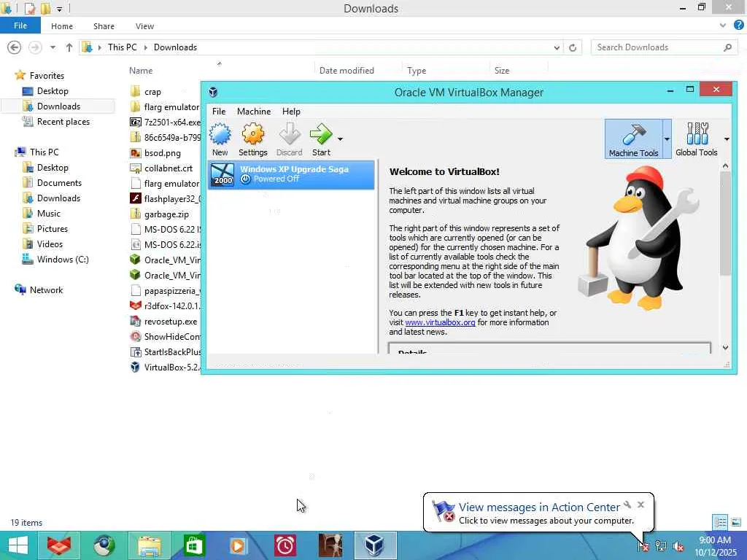Select Windows XP Upgrade Saga VM

click(291, 174)
